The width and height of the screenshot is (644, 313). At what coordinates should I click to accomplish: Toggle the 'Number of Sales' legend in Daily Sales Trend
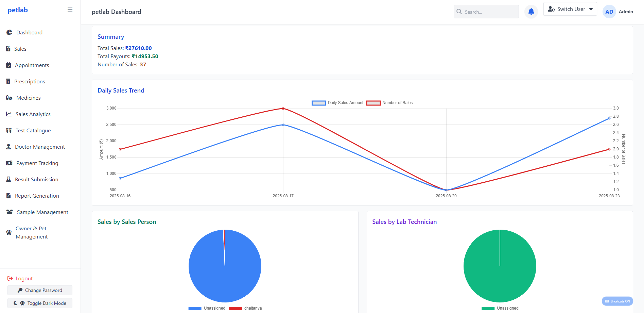tap(389, 103)
